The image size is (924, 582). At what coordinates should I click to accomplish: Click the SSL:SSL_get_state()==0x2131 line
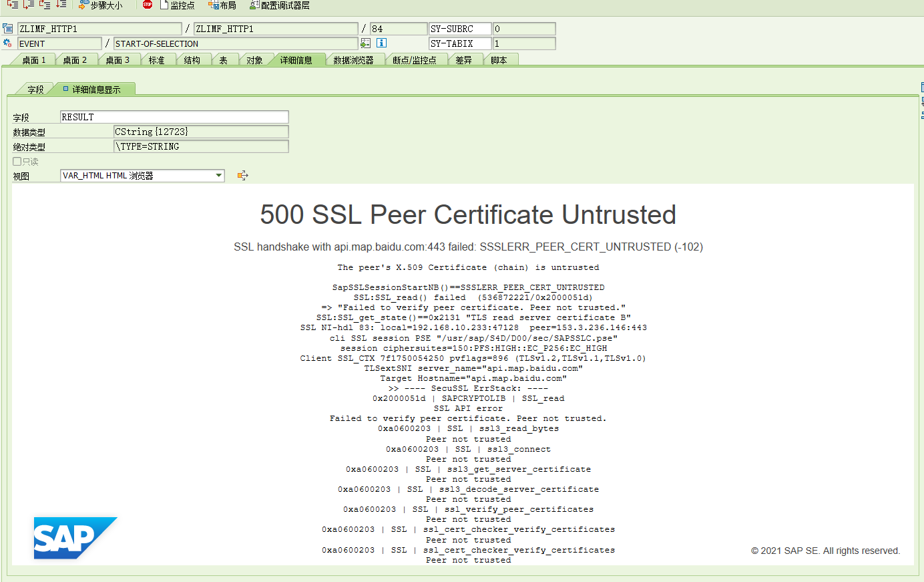[473, 317]
